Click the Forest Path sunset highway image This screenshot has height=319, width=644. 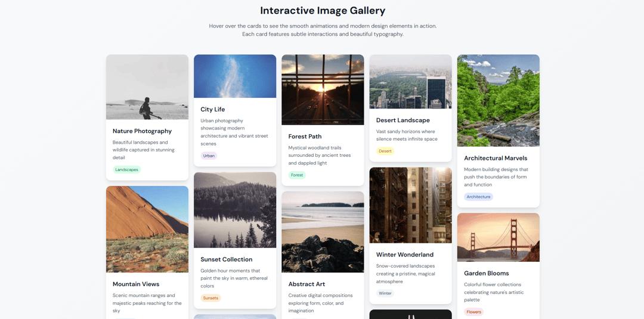(323, 89)
